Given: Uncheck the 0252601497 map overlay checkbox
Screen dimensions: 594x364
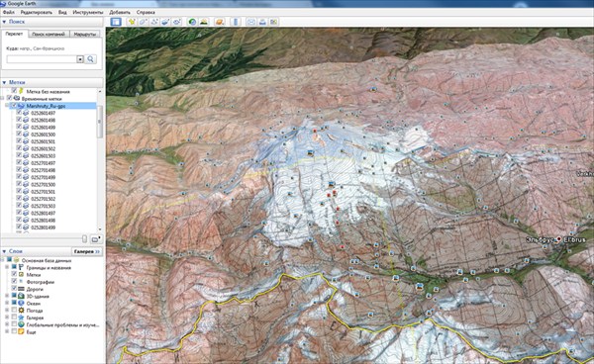Looking at the screenshot, I should 19,113.
